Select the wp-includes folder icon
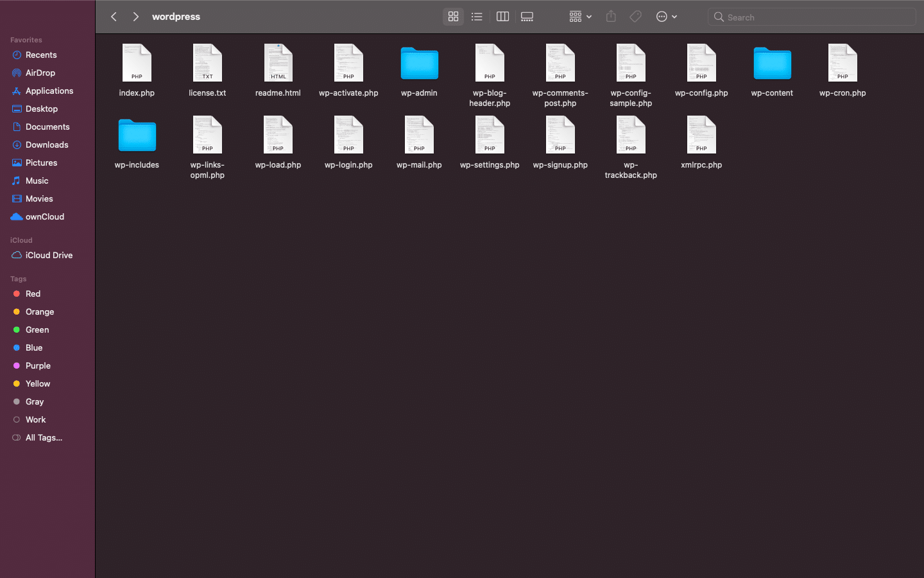This screenshot has height=578, width=924. point(137,136)
